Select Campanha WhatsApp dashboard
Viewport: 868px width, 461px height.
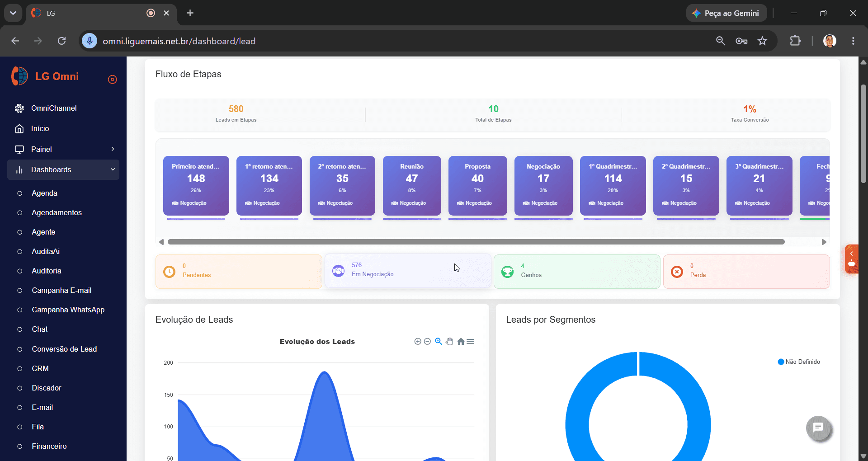tap(68, 310)
